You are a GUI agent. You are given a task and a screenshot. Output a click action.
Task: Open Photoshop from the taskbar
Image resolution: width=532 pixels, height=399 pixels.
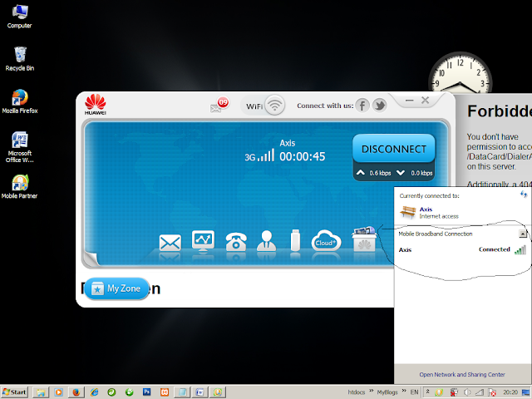(147, 392)
